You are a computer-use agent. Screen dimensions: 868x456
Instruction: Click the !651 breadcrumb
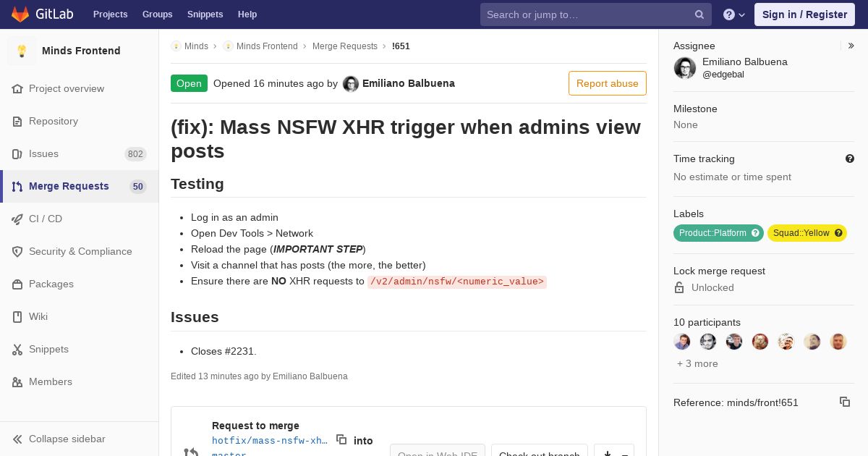[401, 46]
